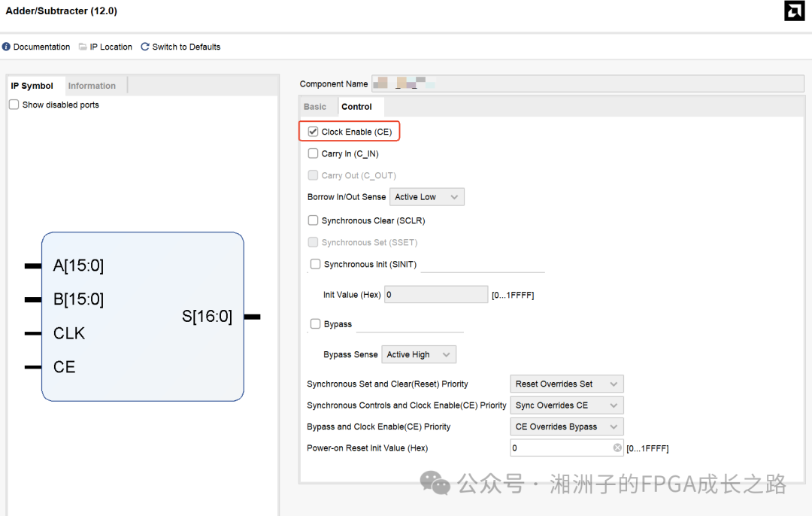Viewport: 812px width, 516px height.
Task: Enable Synchronous Clear (SCLR)
Action: (313, 220)
